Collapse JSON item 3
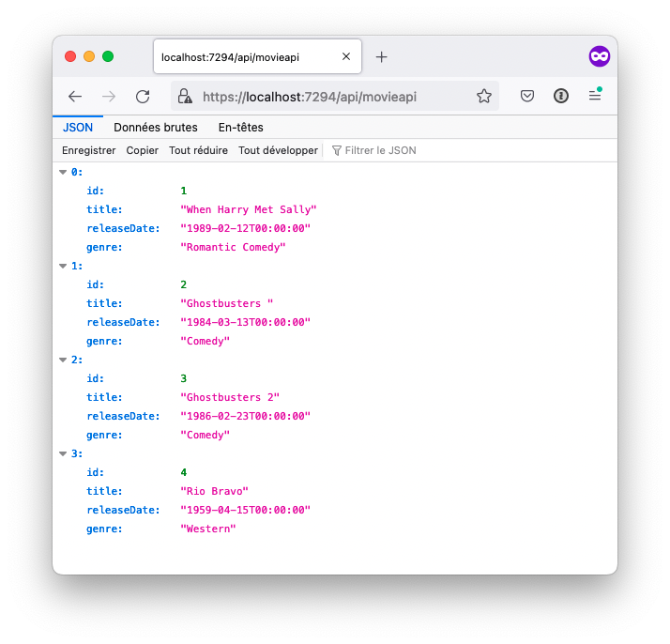This screenshot has height=644, width=670. pos(63,453)
